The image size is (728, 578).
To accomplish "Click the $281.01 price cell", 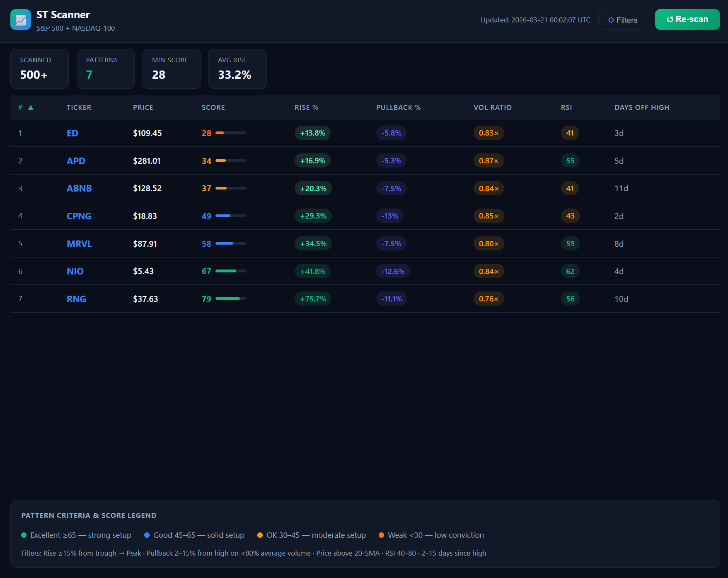I will pyautogui.click(x=147, y=161).
